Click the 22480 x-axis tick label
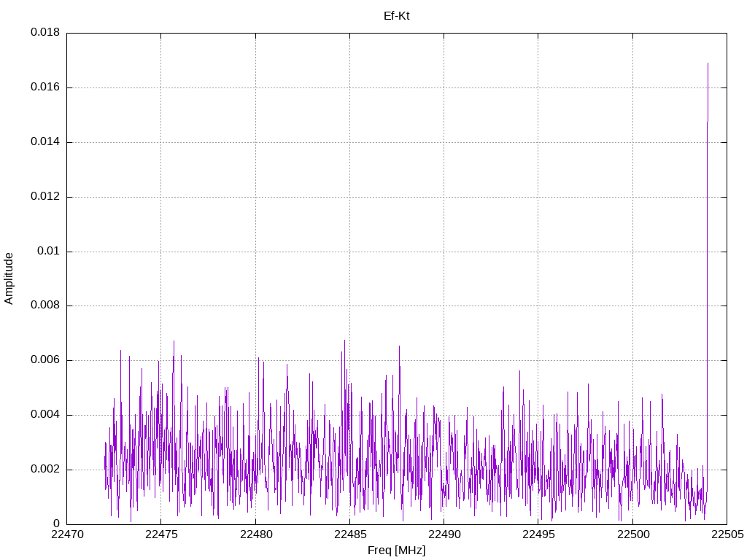The width and height of the screenshot is (747, 560). (255, 534)
